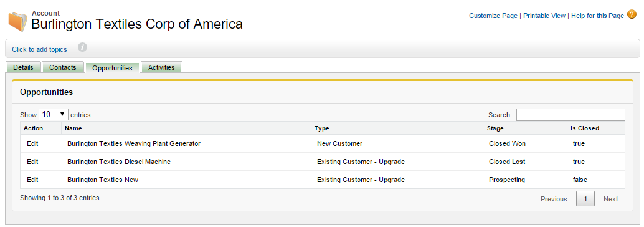Open Help for this Page link
The height and width of the screenshot is (227, 644).
click(x=597, y=16)
